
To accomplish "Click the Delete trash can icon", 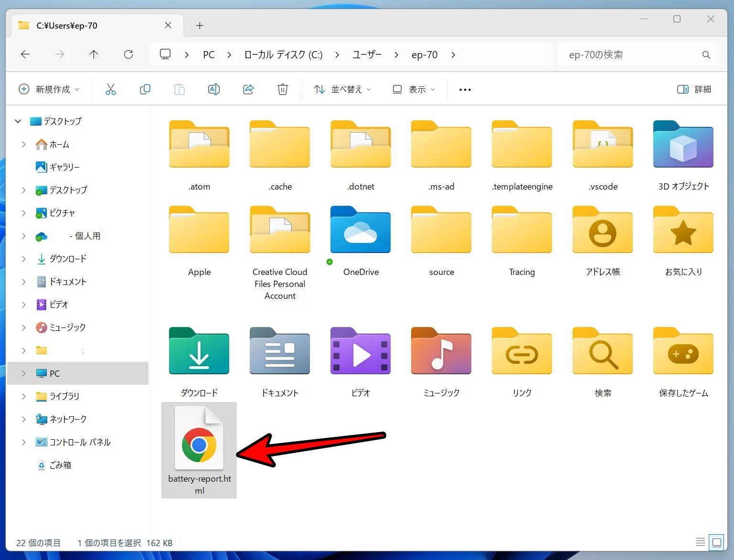I will 283,89.
